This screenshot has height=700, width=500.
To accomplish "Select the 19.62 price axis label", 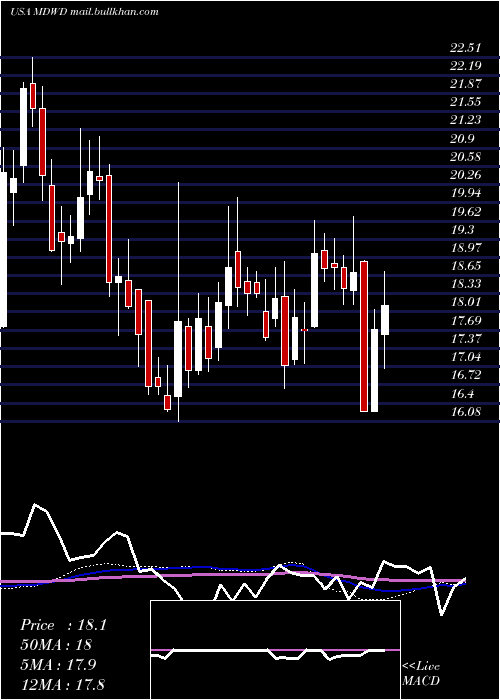I will point(466,212).
